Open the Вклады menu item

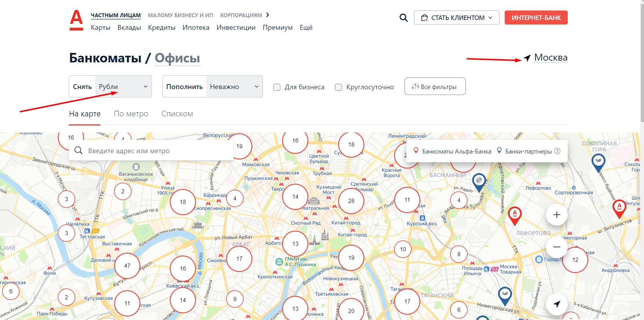(129, 27)
